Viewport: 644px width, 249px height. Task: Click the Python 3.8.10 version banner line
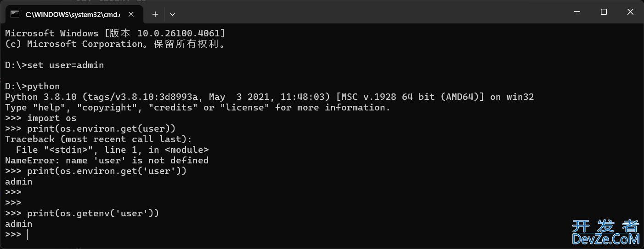269,97
